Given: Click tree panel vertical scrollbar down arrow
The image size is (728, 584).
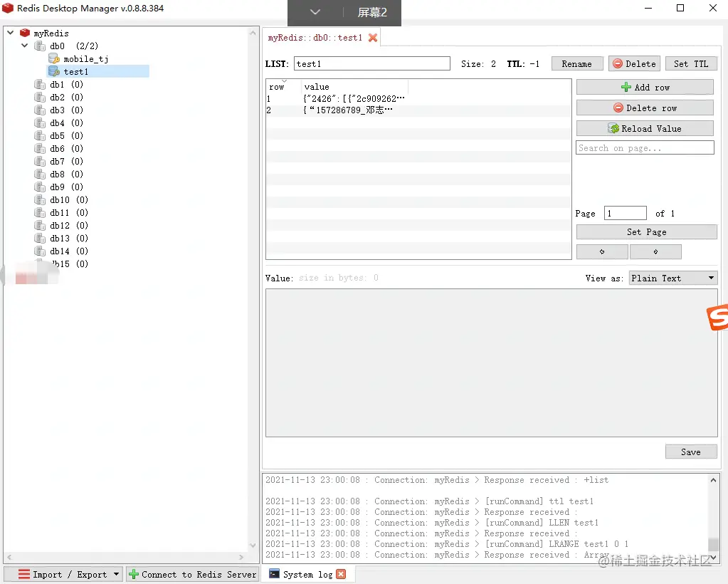Looking at the screenshot, I should coord(252,545).
